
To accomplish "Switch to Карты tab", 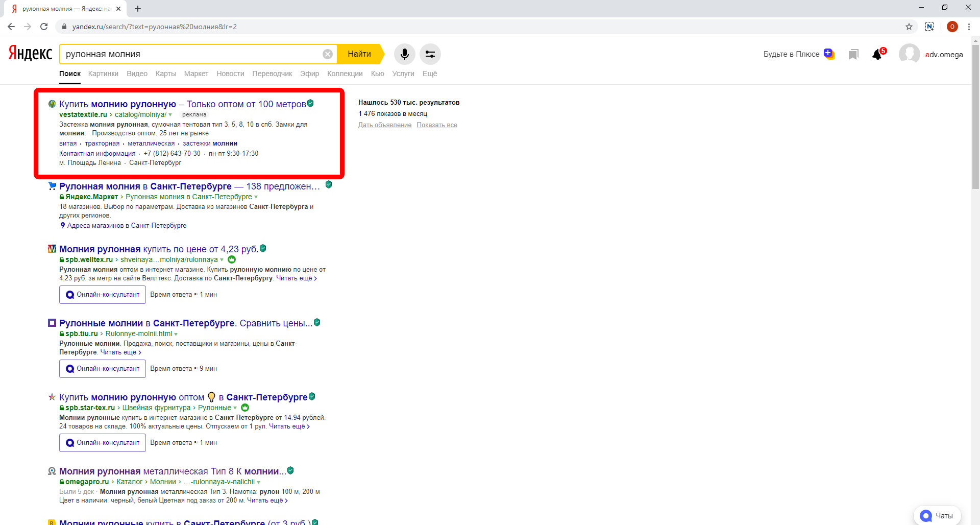I will [165, 74].
